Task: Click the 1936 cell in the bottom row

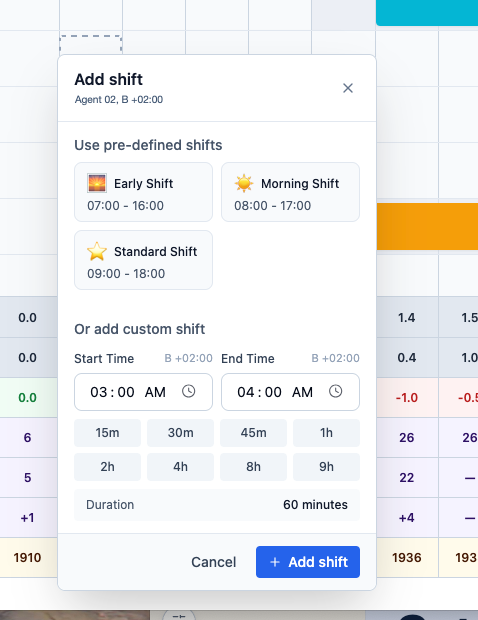Action: point(407,558)
